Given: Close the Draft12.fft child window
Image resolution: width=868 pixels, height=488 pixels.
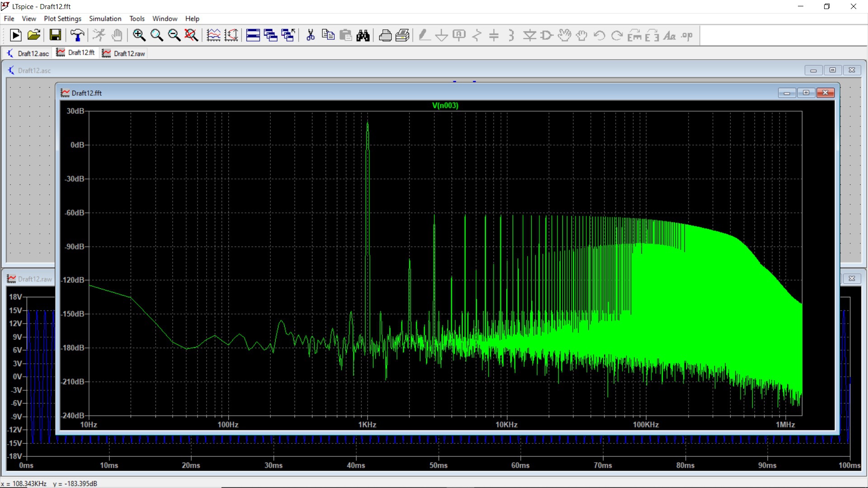Looking at the screenshot, I should pos(826,93).
